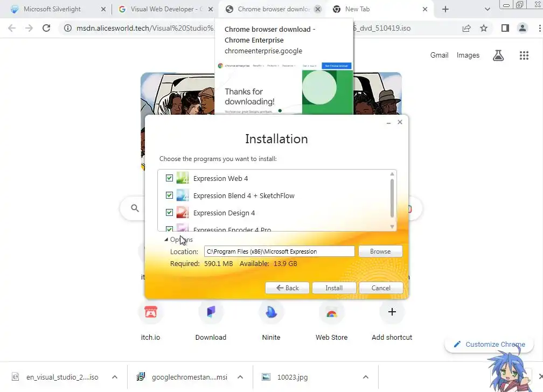
Task: Click the Expression Design 4 program icon
Action: [x=183, y=212]
